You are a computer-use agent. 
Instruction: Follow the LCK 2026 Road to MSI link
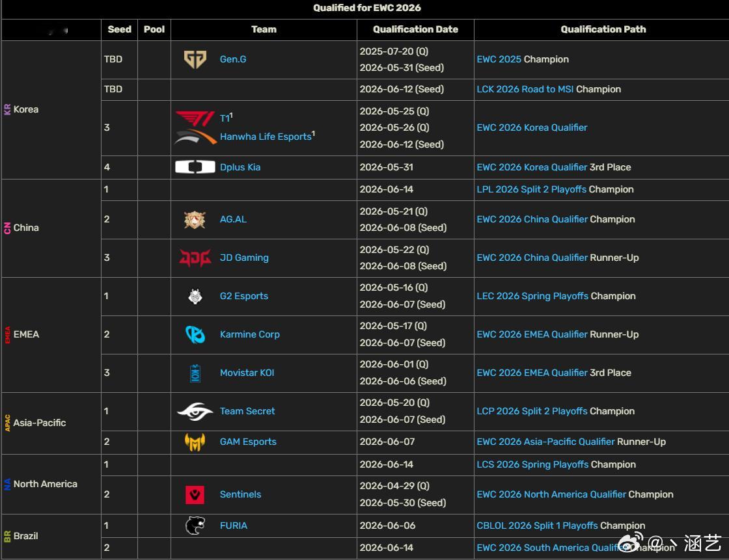[525, 89]
